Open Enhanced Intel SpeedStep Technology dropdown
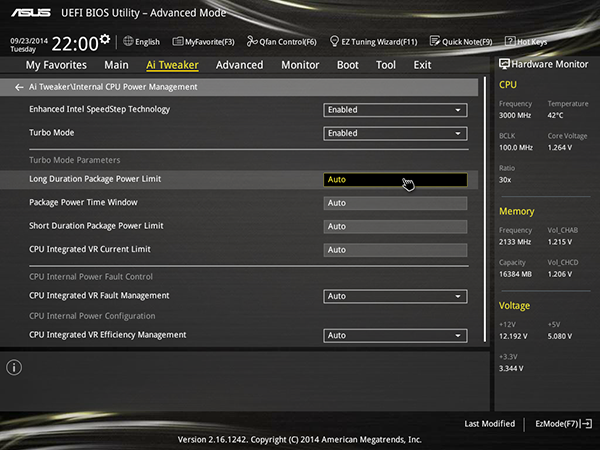Screen dimensions: 600x450 coord(395,110)
